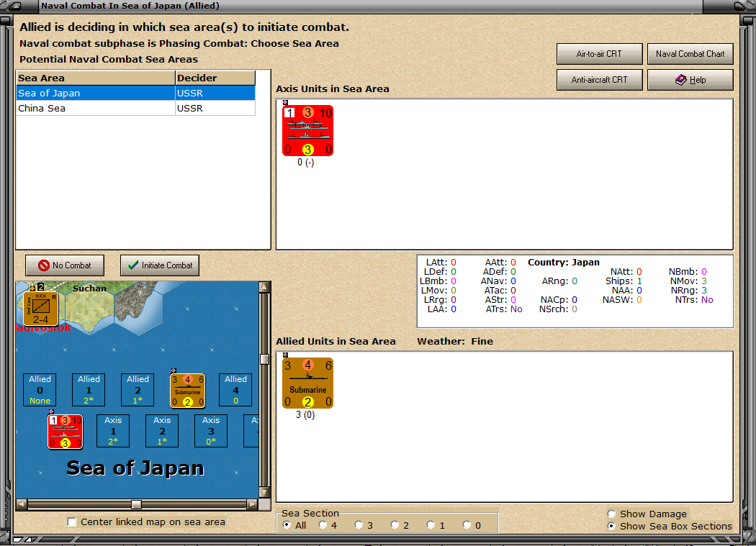The width and height of the screenshot is (756, 546).
Task: Click the Submarine counter on the Sea of Japan map
Action: point(187,391)
